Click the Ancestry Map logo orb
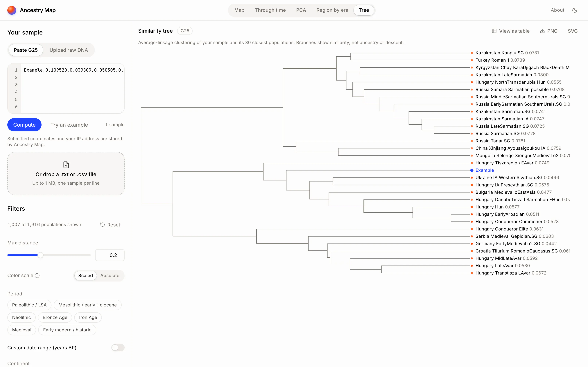 click(12, 10)
